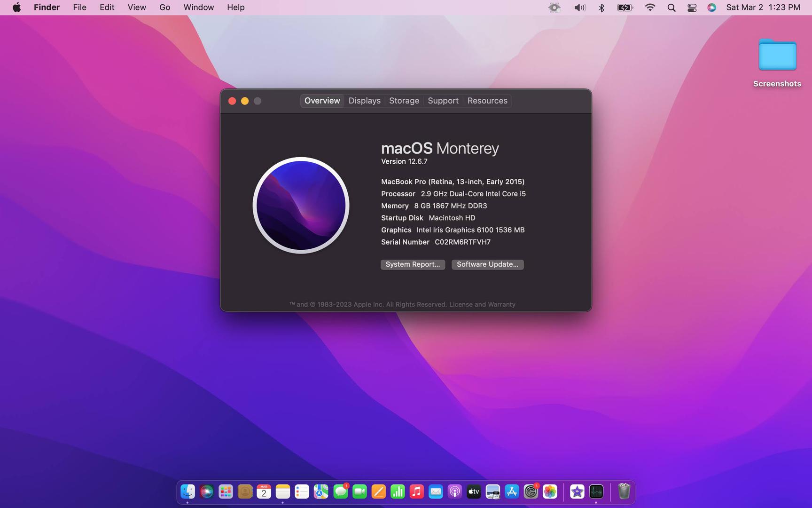This screenshot has height=508, width=812.
Task: Click the Software Update button
Action: click(487, 264)
